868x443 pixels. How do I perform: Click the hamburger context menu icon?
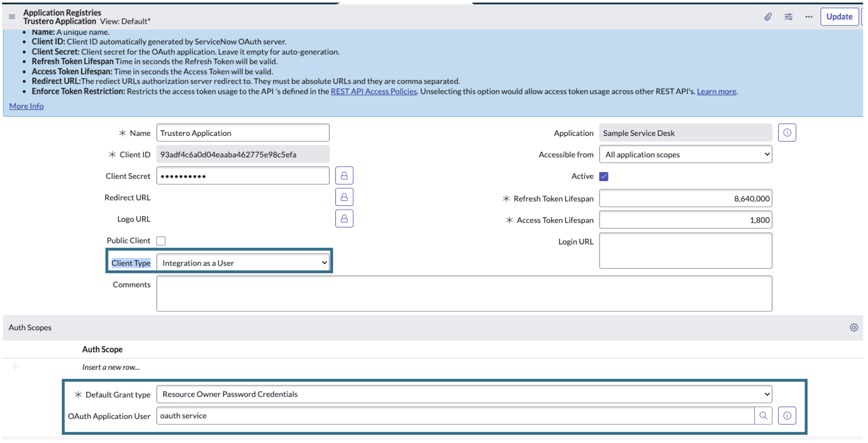(x=12, y=17)
